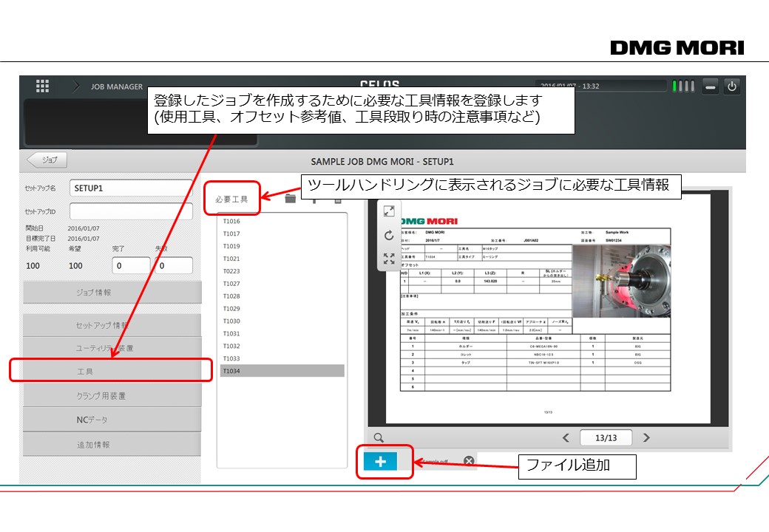Click the machine spindle photo in PDF
Viewport: 769px width, 532px height.
(x=621, y=282)
